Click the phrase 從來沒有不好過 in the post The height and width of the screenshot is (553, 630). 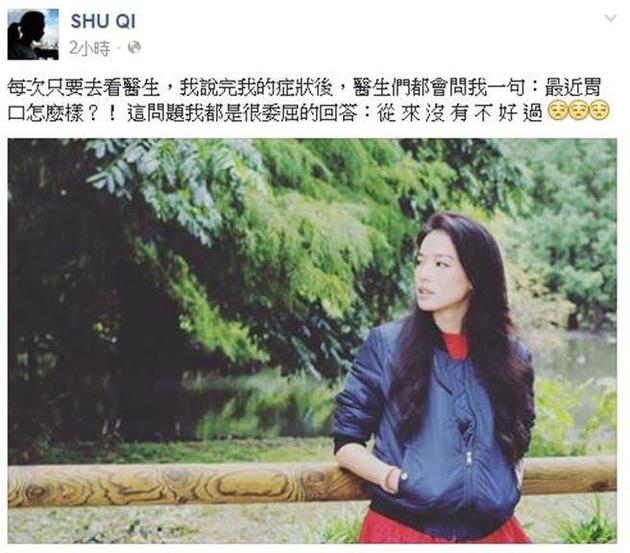460,113
